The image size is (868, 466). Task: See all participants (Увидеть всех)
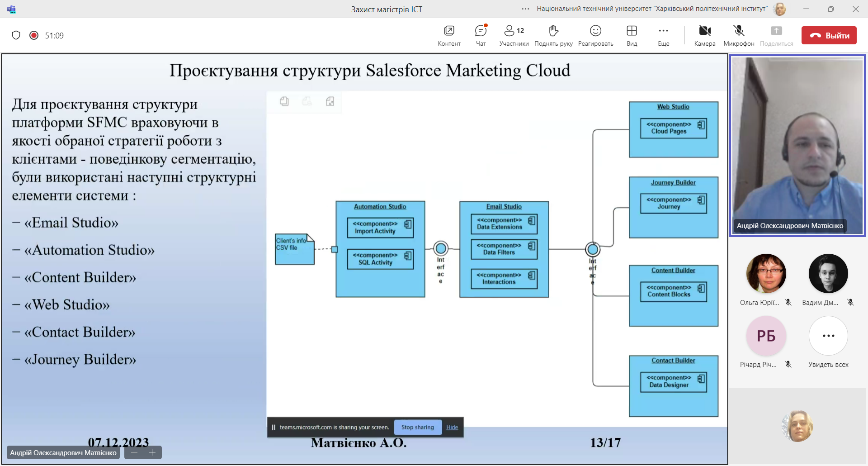pos(828,336)
